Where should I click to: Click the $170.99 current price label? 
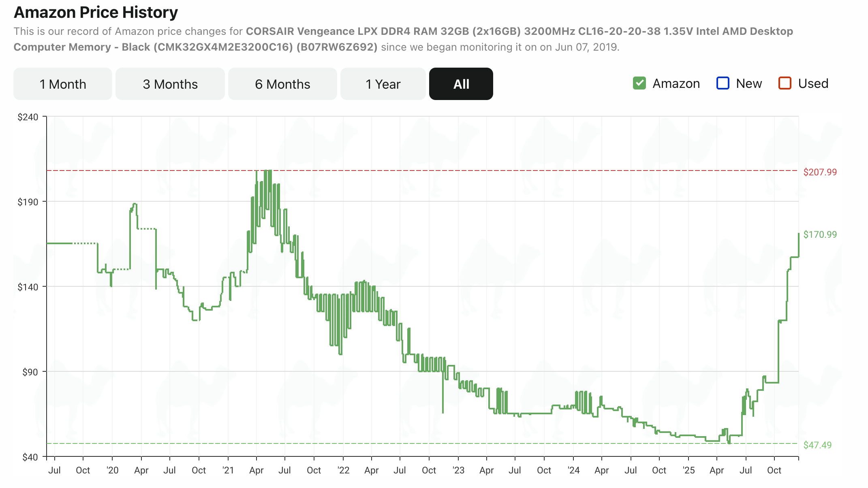pos(820,234)
